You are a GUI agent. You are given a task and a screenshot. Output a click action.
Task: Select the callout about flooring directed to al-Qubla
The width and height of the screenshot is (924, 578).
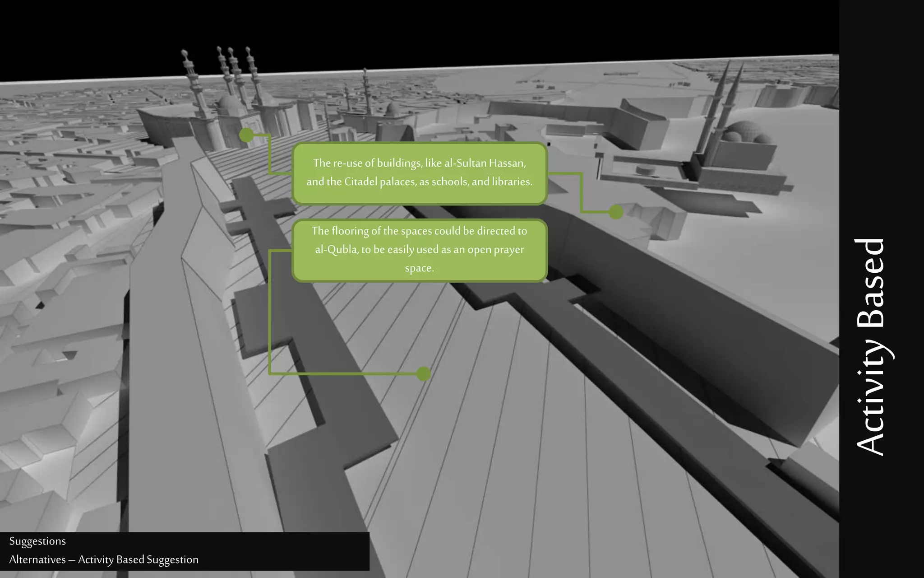click(420, 250)
